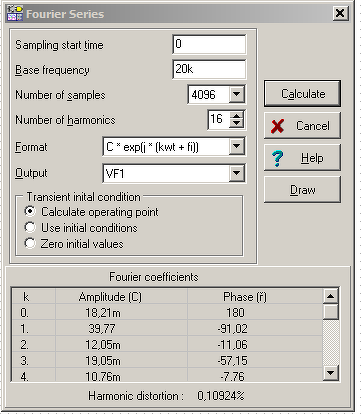Increase number of harmonics with up arrow
Image resolution: width=362 pixels, height=414 pixels.
point(237,115)
